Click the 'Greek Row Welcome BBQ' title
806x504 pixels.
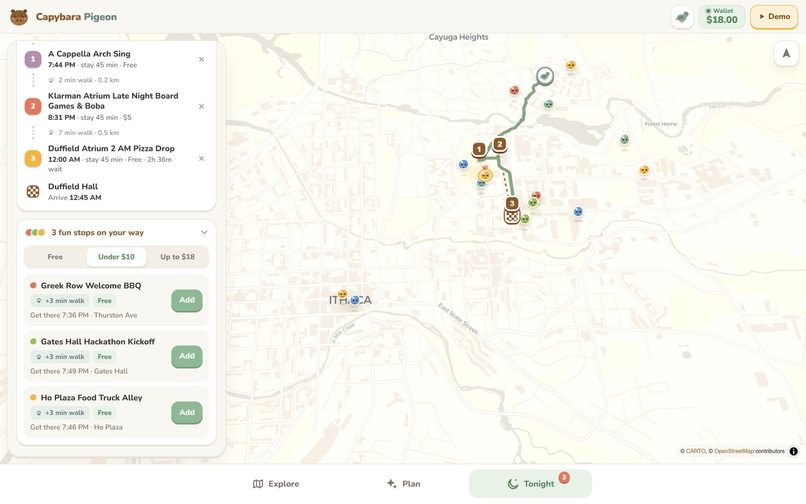pos(90,285)
